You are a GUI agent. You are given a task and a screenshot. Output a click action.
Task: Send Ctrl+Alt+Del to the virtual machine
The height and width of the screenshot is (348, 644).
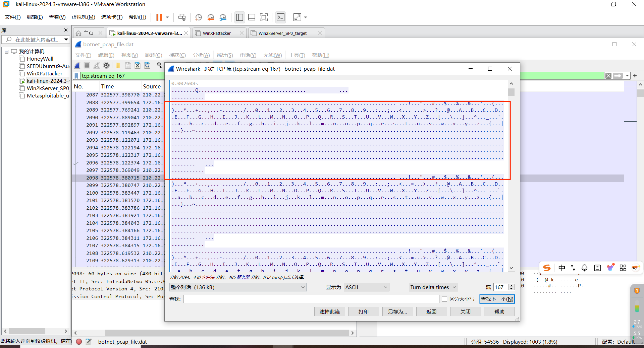coord(182,17)
